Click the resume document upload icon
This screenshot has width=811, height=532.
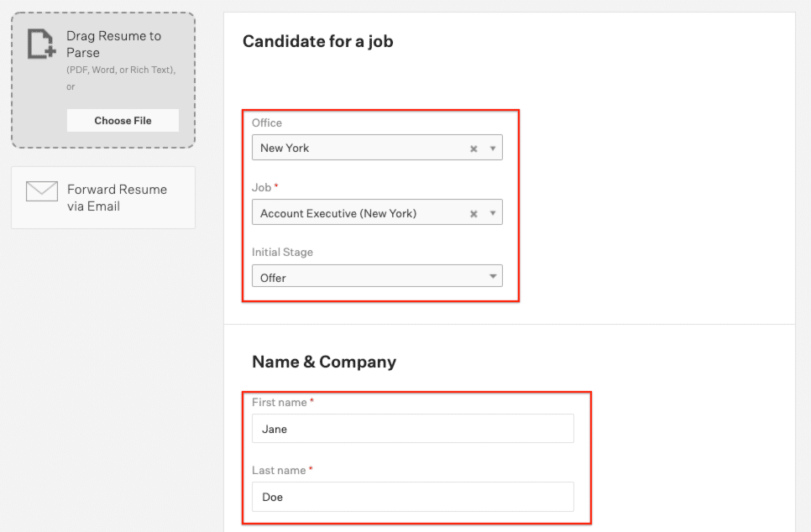click(41, 44)
